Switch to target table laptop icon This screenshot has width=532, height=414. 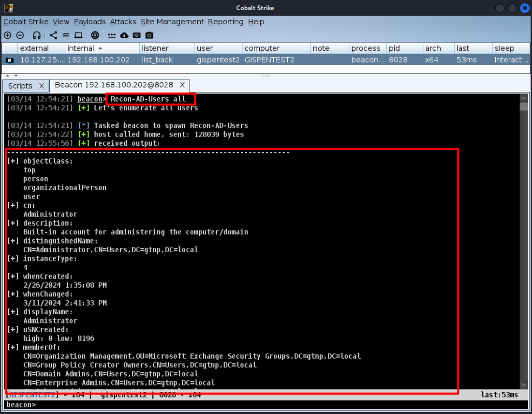[78, 35]
